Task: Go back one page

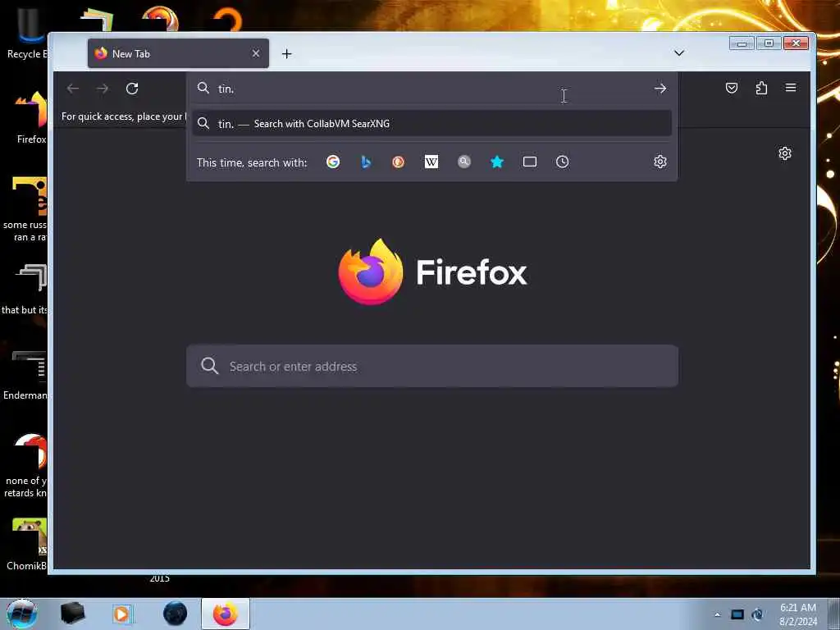Action: [73, 89]
